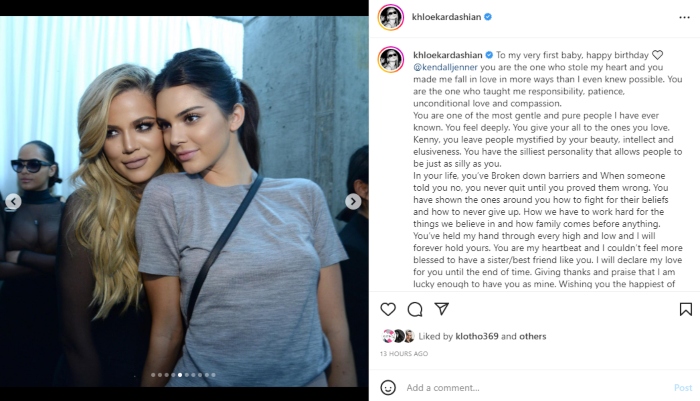Go to next photo with right arrow
The height and width of the screenshot is (401, 700).
coord(353,201)
